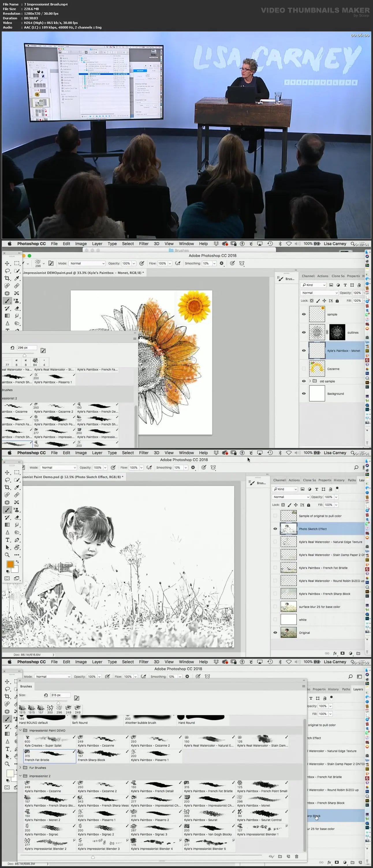Select the French Sharp Block brush preset
Viewport: 373px width, 868px height.
click(x=103, y=756)
